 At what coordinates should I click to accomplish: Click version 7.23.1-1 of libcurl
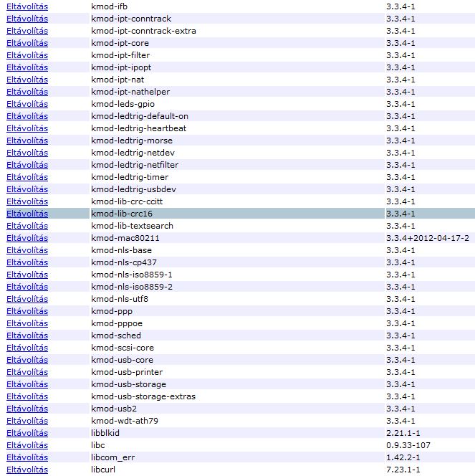coord(403,470)
